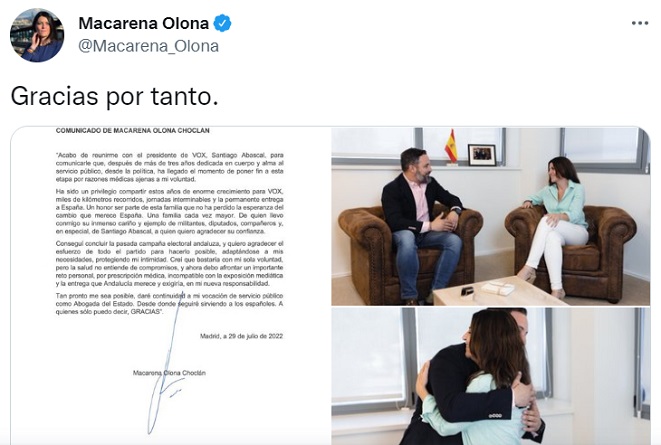The height and width of the screenshot is (445, 661).
Task: Open the communique document image
Action: coord(171,286)
